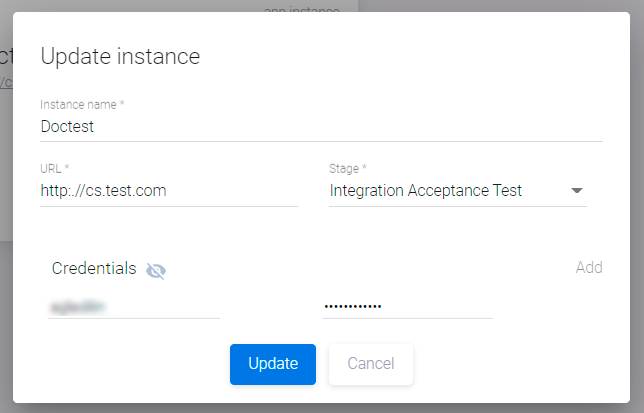Open the Integration Acceptance Test selection

coord(426,190)
